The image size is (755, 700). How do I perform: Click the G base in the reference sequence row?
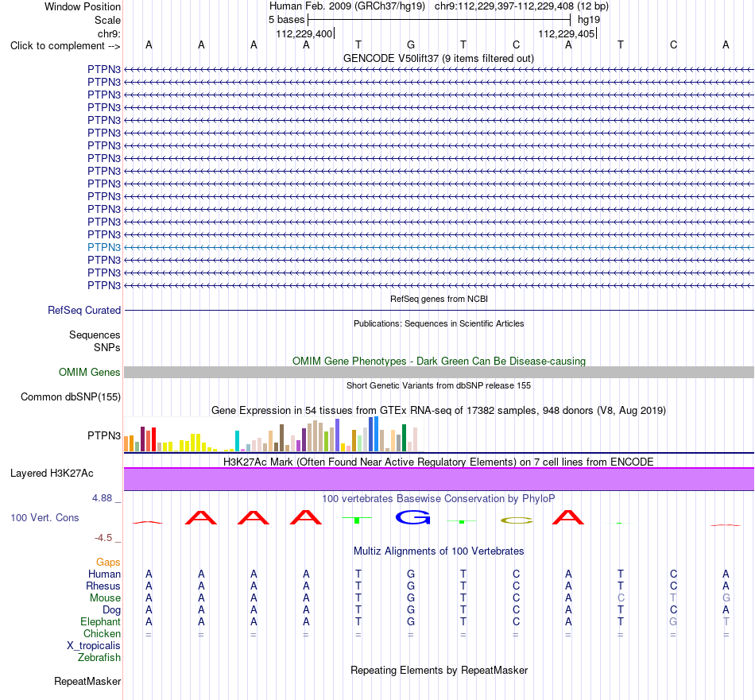pos(411,44)
